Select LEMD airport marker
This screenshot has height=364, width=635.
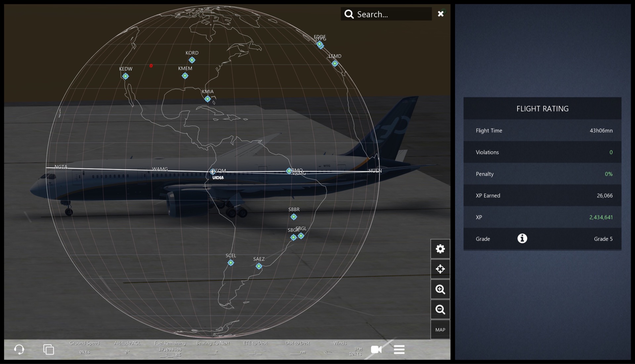pyautogui.click(x=335, y=63)
